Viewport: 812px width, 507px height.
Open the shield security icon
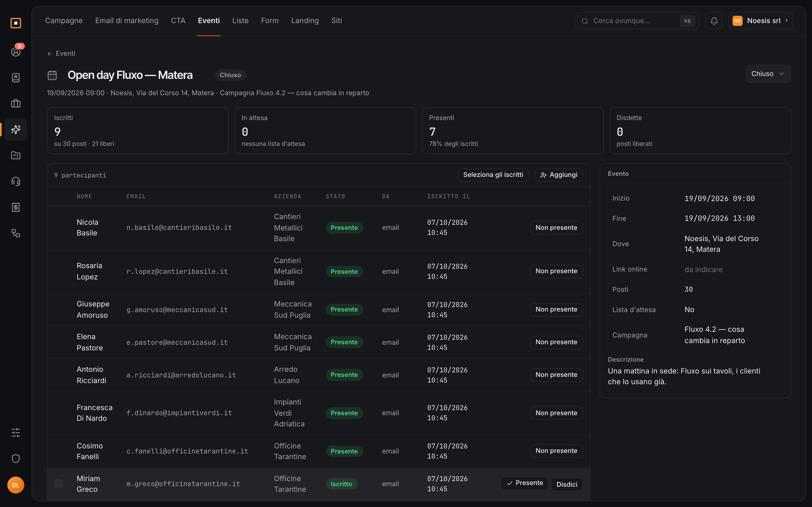pos(16,458)
